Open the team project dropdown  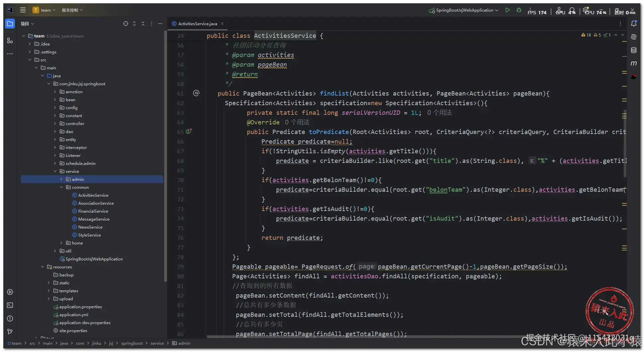pyautogui.click(x=44, y=10)
